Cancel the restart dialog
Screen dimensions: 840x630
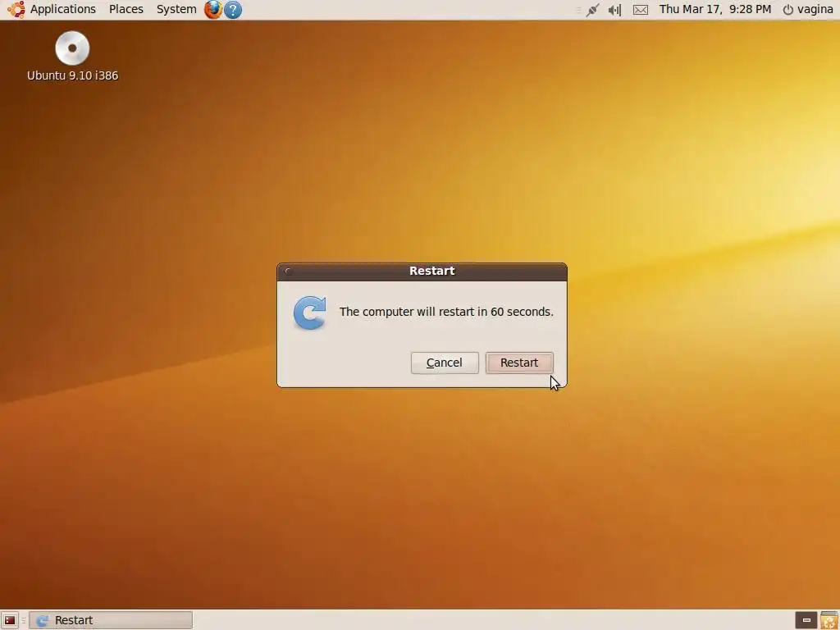(445, 363)
